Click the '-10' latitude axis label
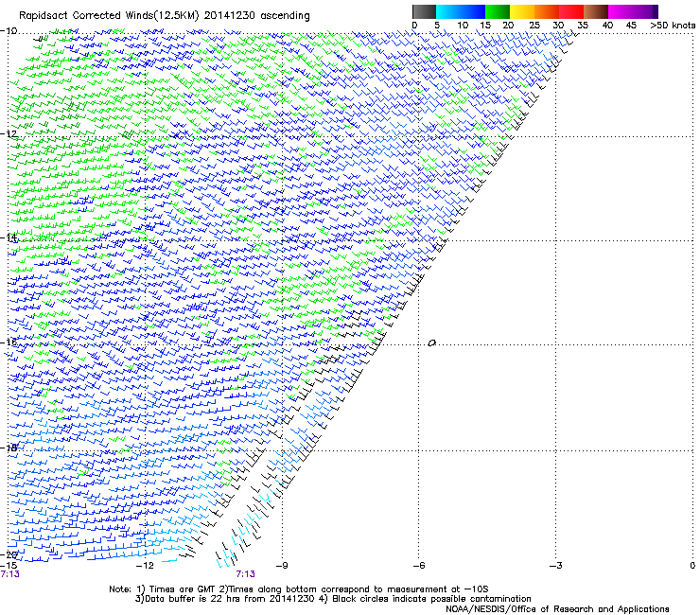The height and width of the screenshot is (615, 700). pyautogui.click(x=9, y=31)
